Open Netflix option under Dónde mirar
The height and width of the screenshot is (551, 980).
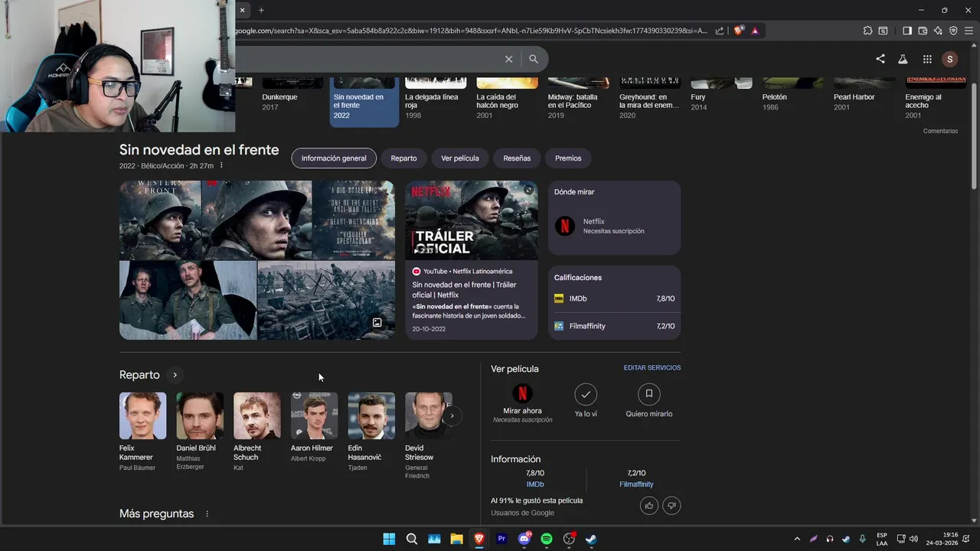tap(614, 226)
